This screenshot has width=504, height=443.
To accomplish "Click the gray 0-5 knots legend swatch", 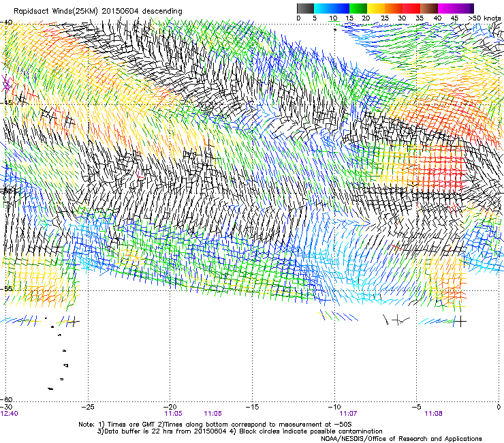I will pyautogui.click(x=305, y=8).
